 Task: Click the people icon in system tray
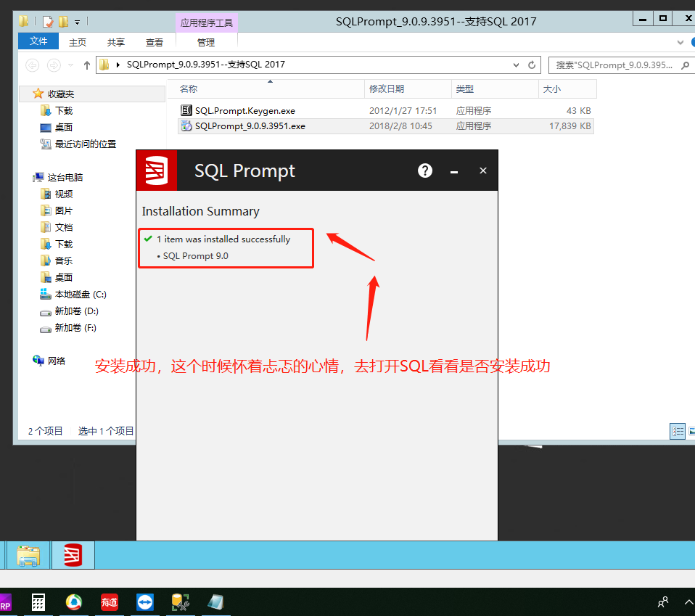point(663,602)
